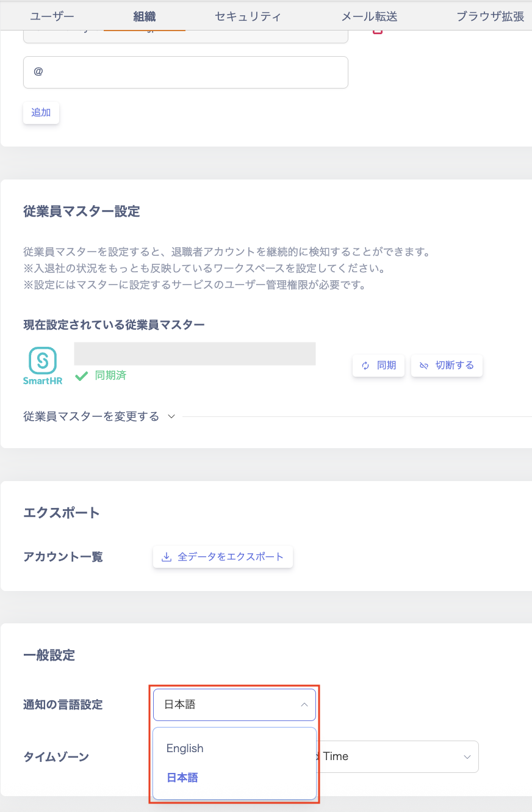Open the タイムゾーン dropdown arrow
Viewport: 532px width, 812px height.
pyautogui.click(x=467, y=757)
